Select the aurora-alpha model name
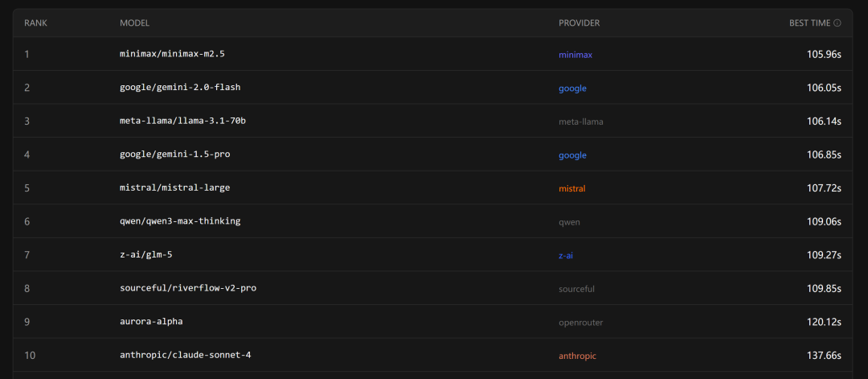The height and width of the screenshot is (379, 868). (x=150, y=322)
